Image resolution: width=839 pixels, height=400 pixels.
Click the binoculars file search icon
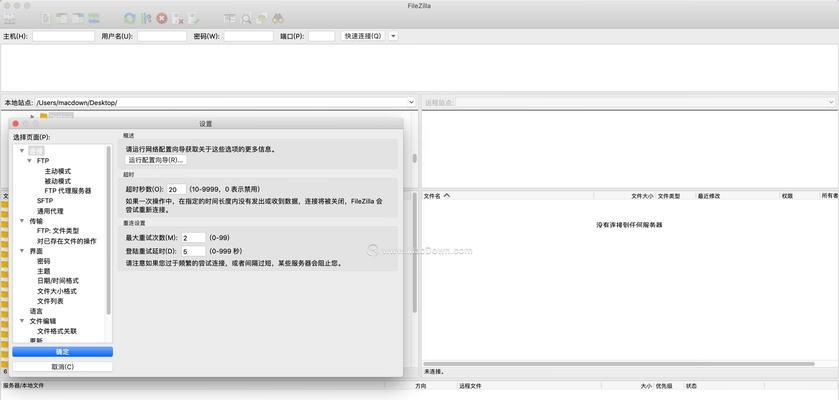click(x=278, y=18)
